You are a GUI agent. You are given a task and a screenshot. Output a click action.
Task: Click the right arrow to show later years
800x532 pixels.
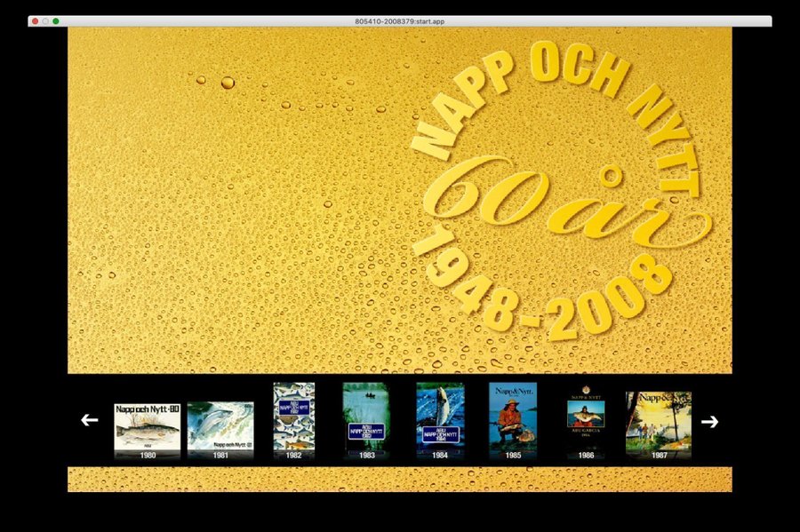point(709,421)
